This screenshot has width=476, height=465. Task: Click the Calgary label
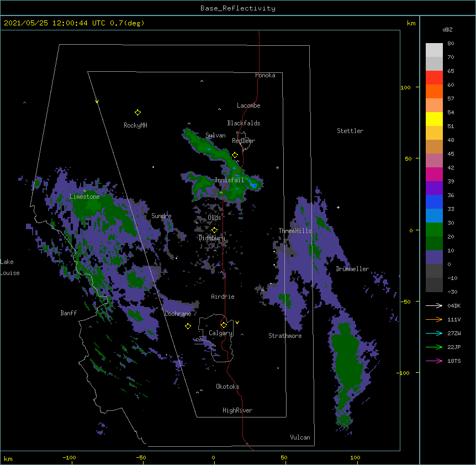[220, 333]
